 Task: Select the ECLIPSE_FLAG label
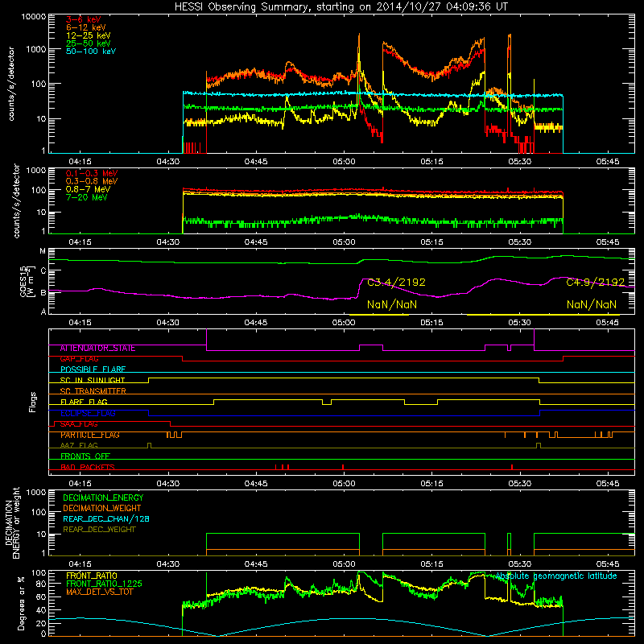click(x=88, y=414)
